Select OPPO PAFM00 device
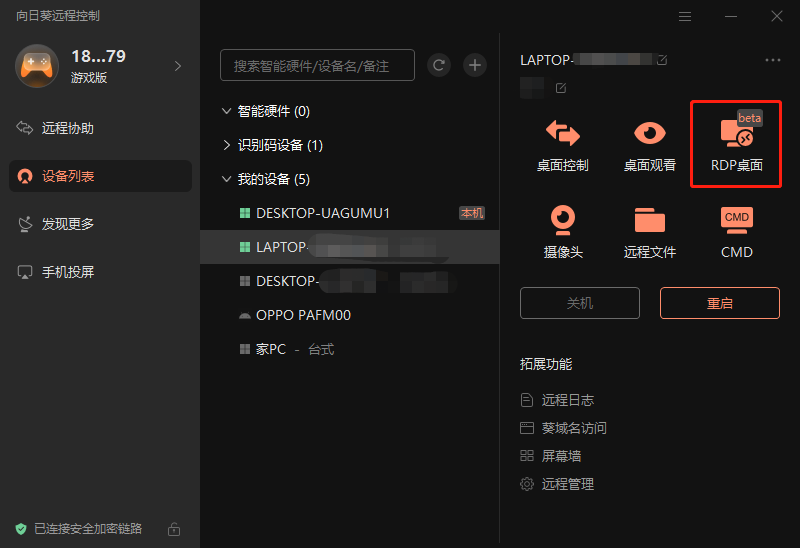 point(349,315)
